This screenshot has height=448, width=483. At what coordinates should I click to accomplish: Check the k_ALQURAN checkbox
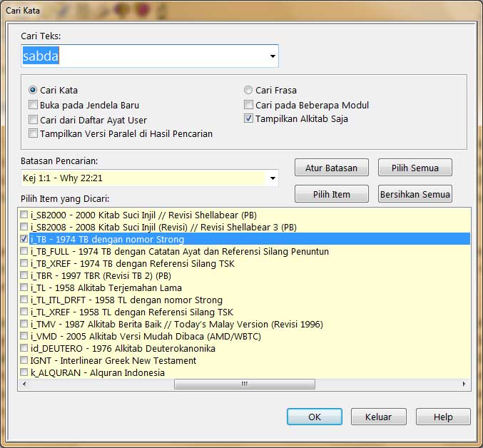tap(24, 372)
